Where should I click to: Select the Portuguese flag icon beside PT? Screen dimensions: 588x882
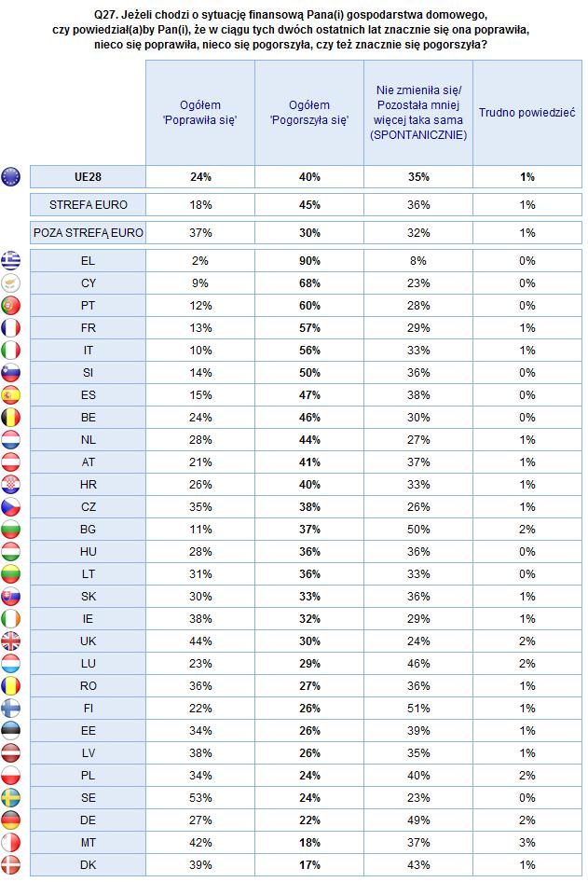(x=10, y=306)
